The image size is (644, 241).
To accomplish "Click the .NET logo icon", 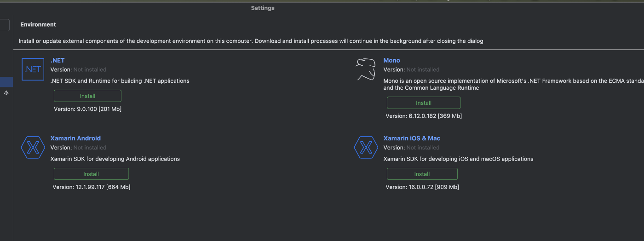I will coord(33,69).
